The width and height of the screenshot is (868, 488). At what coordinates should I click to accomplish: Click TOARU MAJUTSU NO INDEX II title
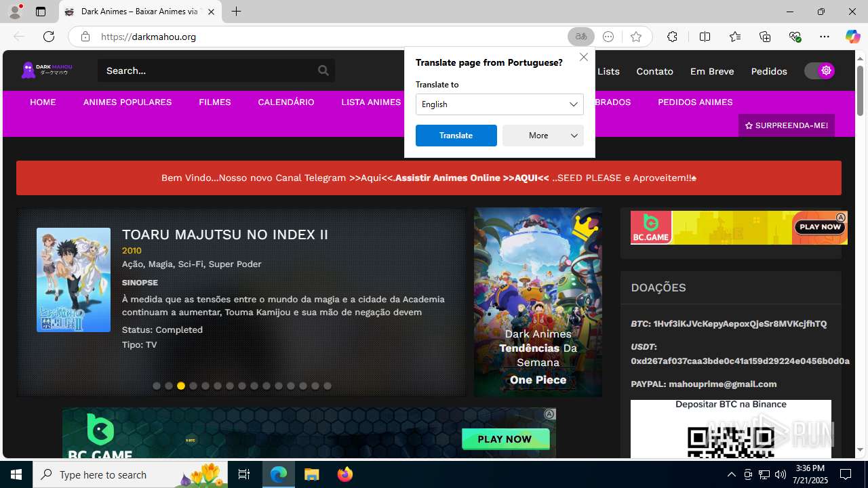225,235
